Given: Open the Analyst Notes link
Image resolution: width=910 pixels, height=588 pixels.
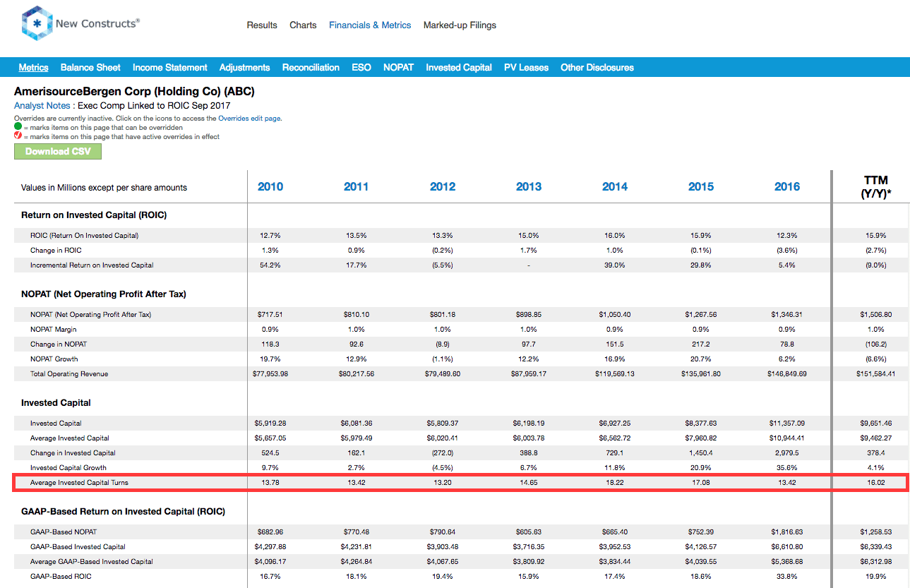Looking at the screenshot, I should 42,106.
